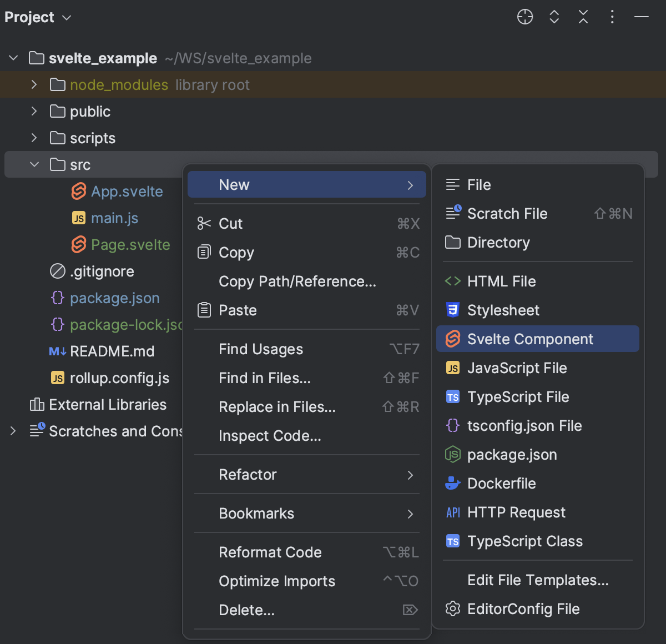Open the kebab options icon in Project panel
Viewport: 666px width, 644px height.
pyautogui.click(x=612, y=17)
